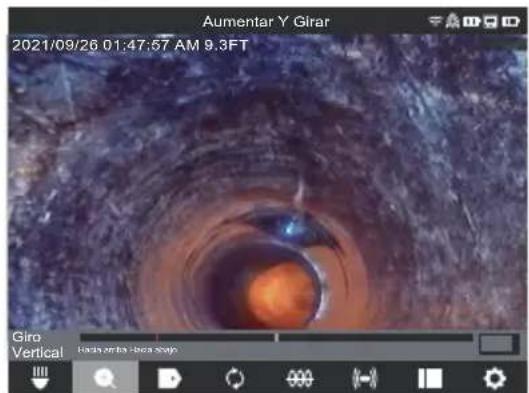Open the sonde transmitter icon
This screenshot has height=393, width=529.
point(364,378)
